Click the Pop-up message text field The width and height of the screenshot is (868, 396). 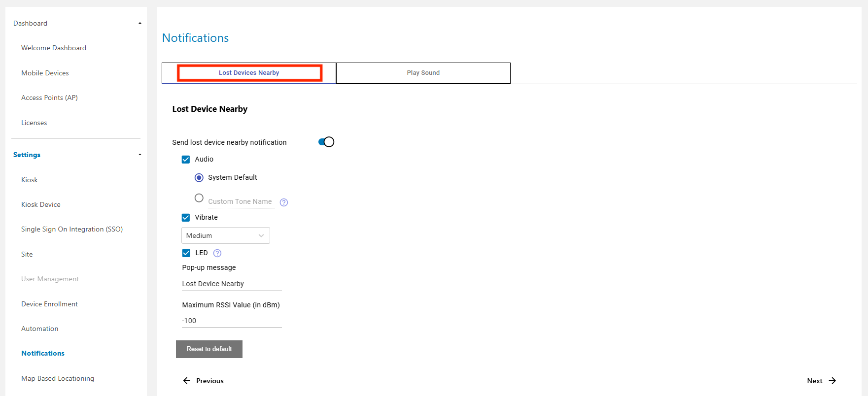[232, 284]
